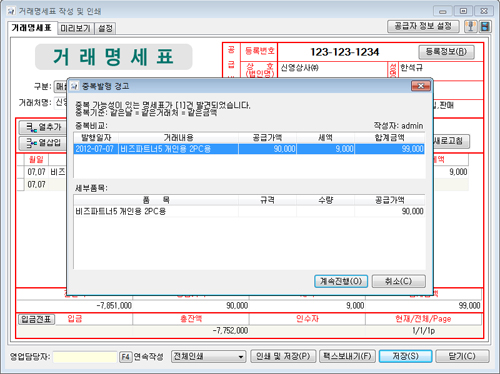
Task: Click the 팩스보내기(F) button
Action: point(347,356)
